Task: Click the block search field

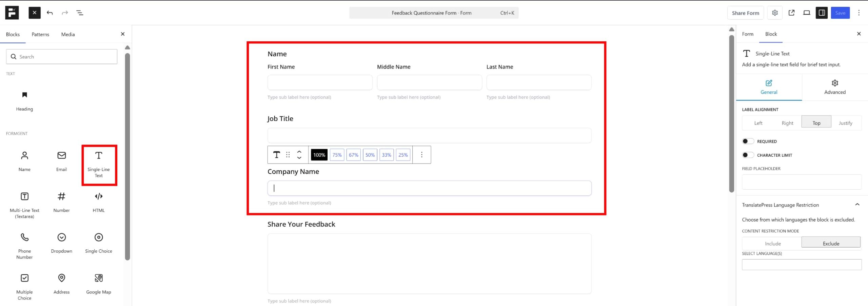Action: [62, 57]
